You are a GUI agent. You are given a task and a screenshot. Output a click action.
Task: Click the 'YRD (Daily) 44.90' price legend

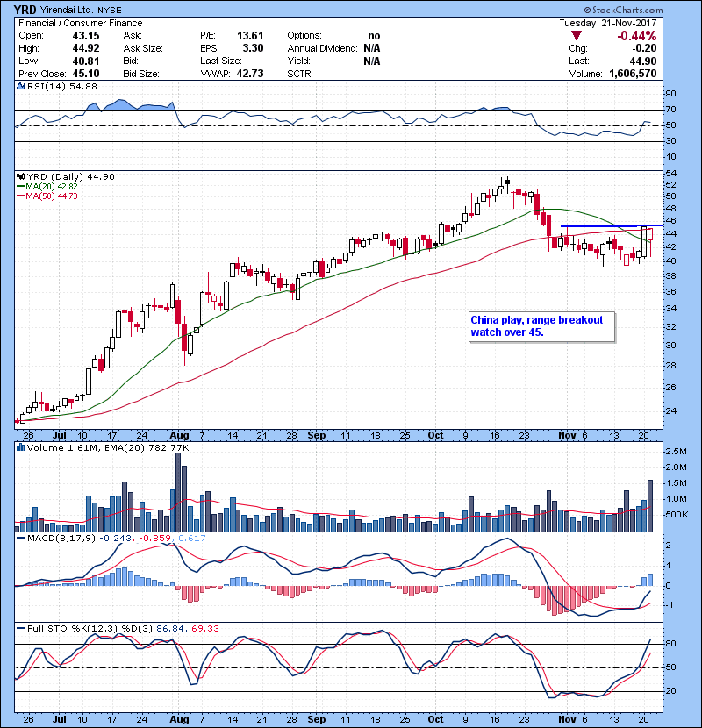pos(70,176)
